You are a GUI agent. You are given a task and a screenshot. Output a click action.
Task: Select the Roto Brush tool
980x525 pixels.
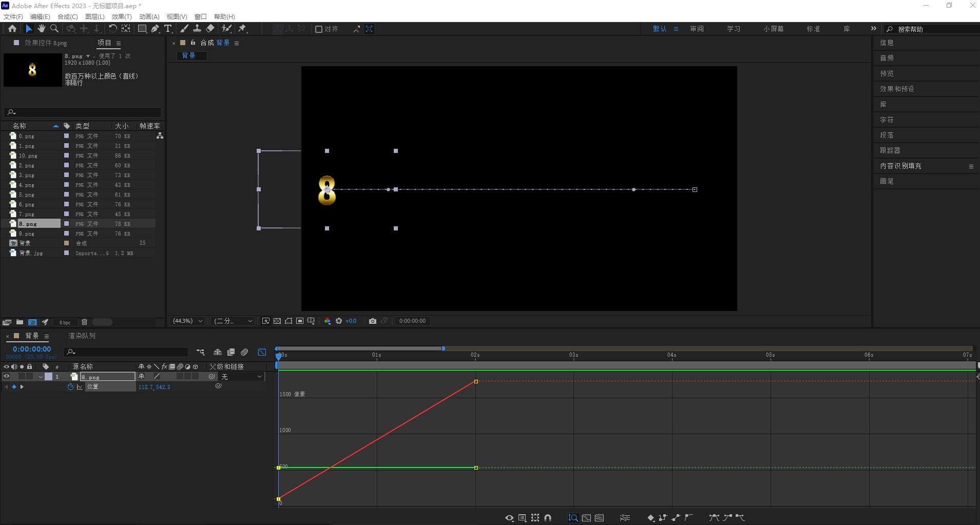[x=226, y=29]
